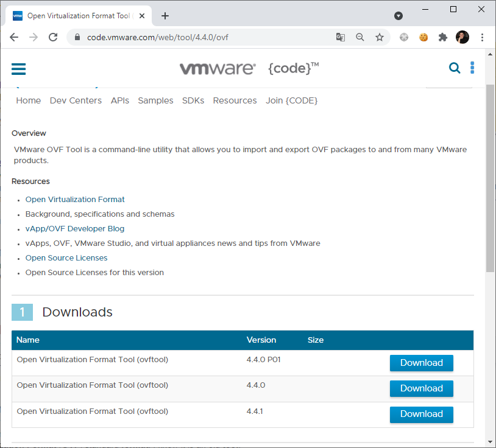Screen dimensions: 496x448
Task: Click the browser forward arrow
Action: (x=34, y=37)
